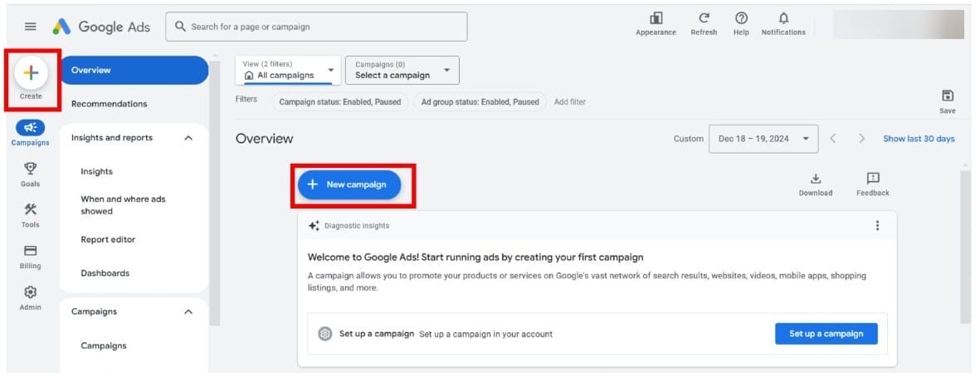The height and width of the screenshot is (373, 980).
Task: Collapse Insights and reports section
Action: (188, 138)
